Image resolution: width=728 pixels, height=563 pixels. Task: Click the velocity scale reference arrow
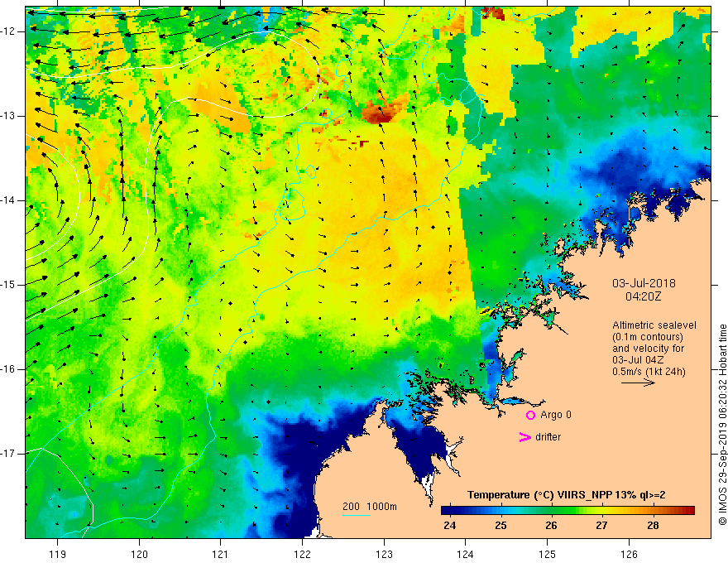(x=638, y=383)
